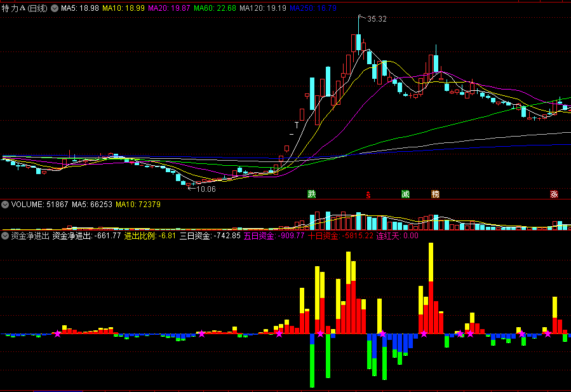571x392 pixels.
Task: Click the MA5: 18.98 label
Action: coord(80,8)
